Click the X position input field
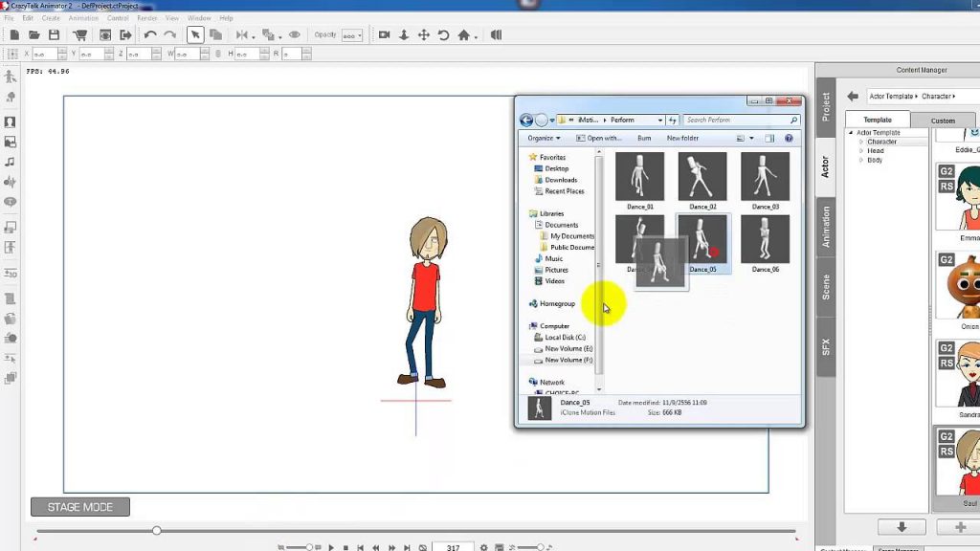The width and height of the screenshot is (980, 551). pyautogui.click(x=45, y=55)
